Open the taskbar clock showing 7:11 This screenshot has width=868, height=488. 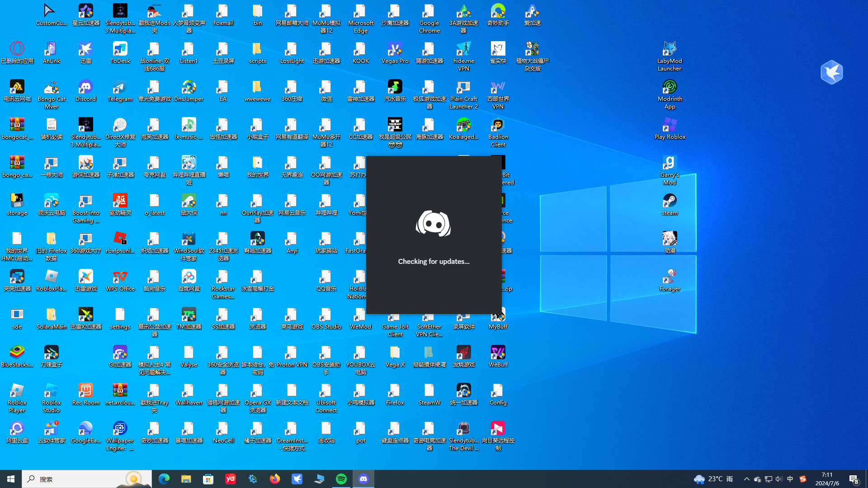(827, 479)
